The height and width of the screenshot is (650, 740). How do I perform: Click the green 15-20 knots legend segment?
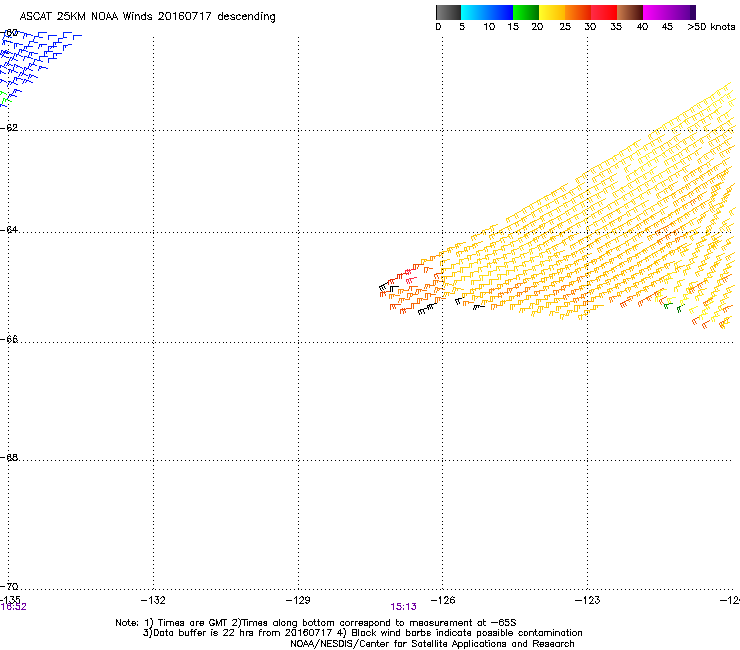(x=526, y=12)
